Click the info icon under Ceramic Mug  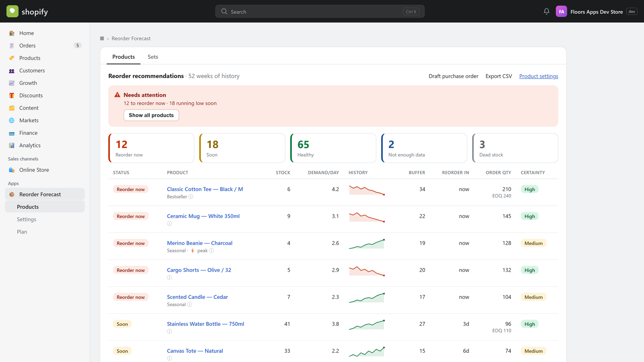[169, 224]
